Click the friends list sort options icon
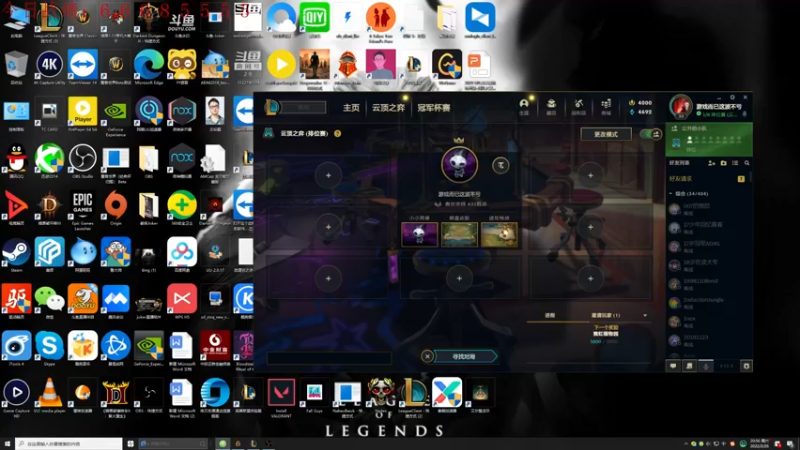 pyautogui.click(x=735, y=163)
